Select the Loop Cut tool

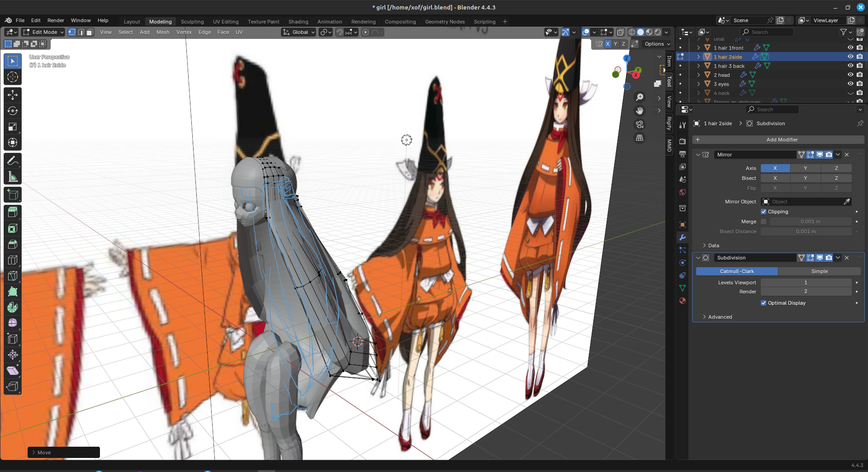coord(13,260)
